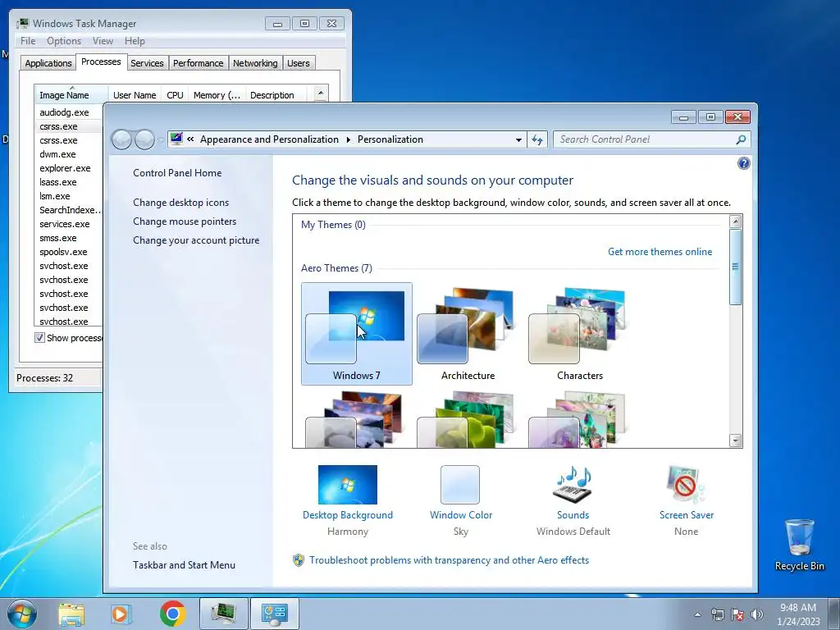
Task: Launch Windows Explorer from the taskbar
Action: tap(71, 614)
